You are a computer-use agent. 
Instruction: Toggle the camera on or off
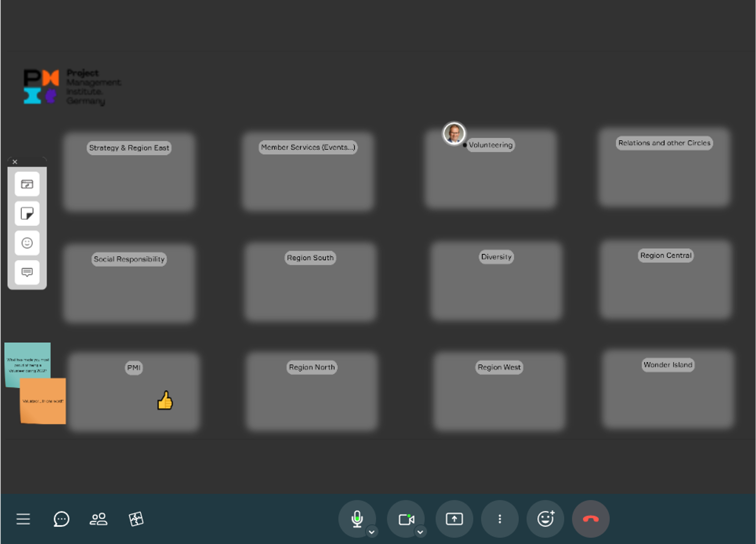[406, 519]
